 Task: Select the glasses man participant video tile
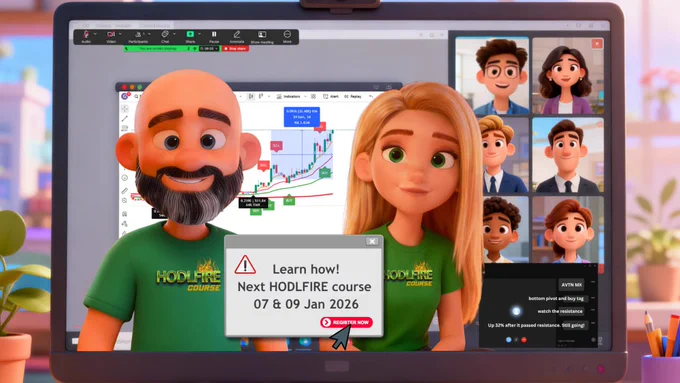coord(492,76)
